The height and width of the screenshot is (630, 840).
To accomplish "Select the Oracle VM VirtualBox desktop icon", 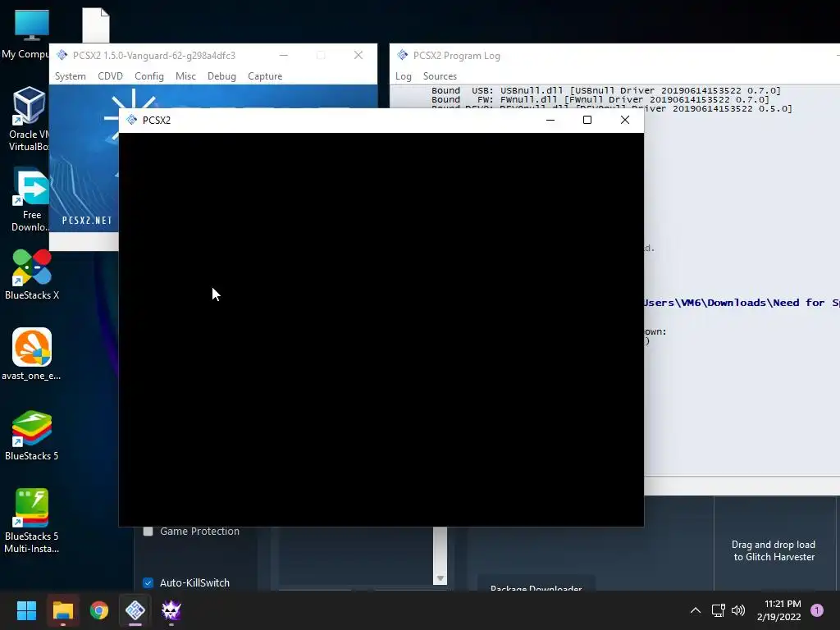I will [29, 119].
